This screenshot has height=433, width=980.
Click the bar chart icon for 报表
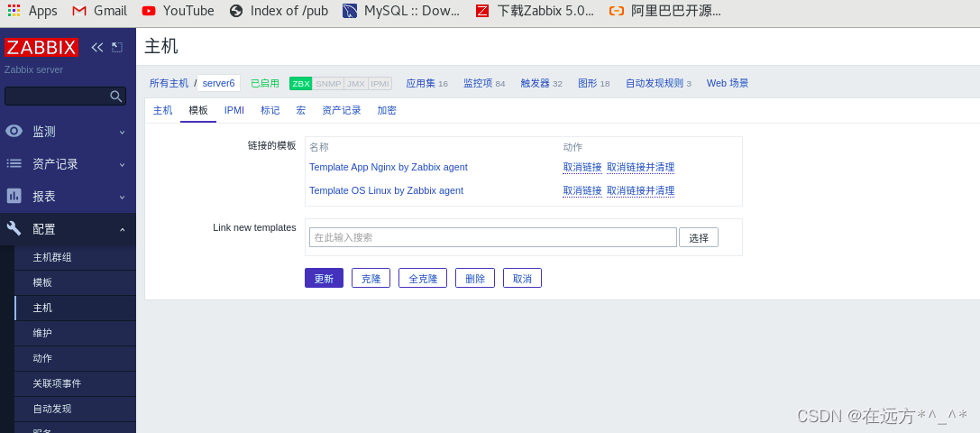coord(14,196)
